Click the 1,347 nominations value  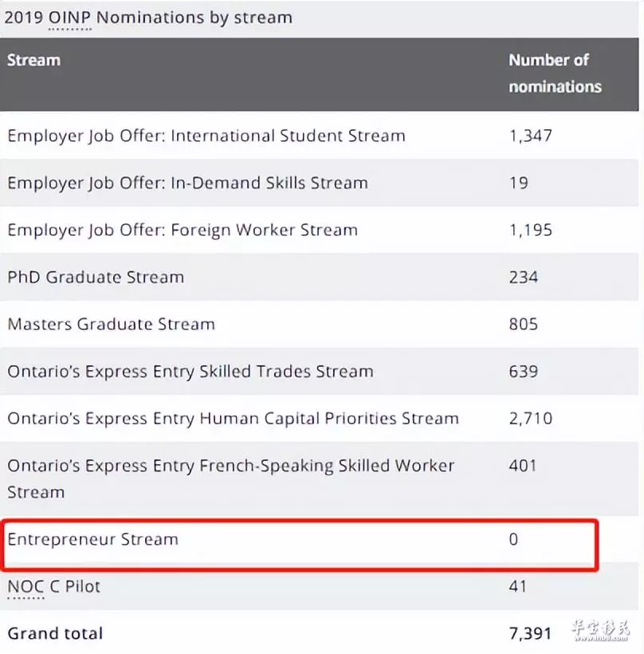pyautogui.click(x=531, y=136)
